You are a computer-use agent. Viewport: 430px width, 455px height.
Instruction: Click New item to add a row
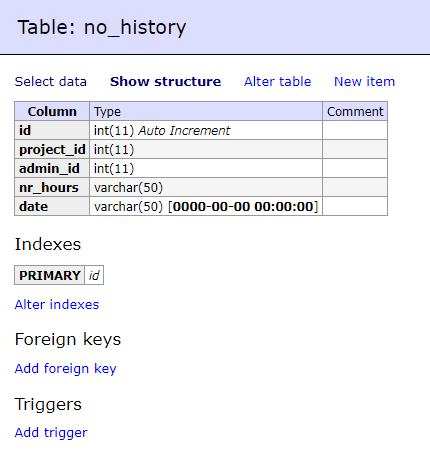coord(365,82)
